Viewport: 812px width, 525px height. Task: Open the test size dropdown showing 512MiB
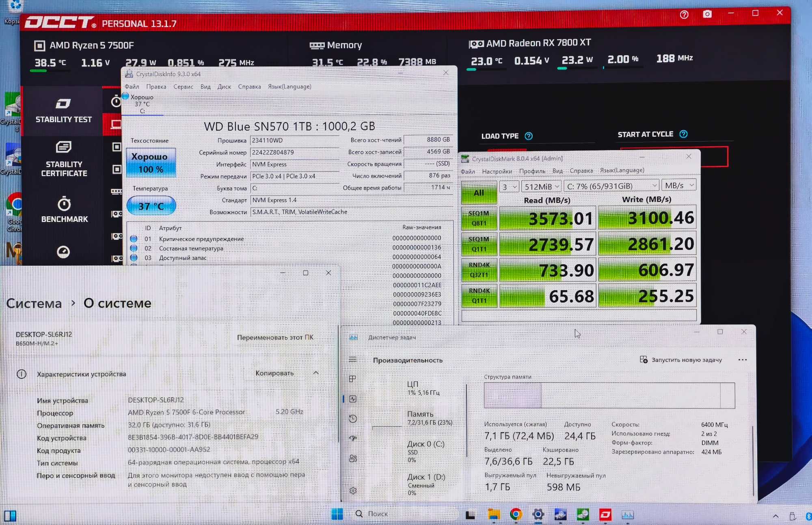tap(541, 186)
